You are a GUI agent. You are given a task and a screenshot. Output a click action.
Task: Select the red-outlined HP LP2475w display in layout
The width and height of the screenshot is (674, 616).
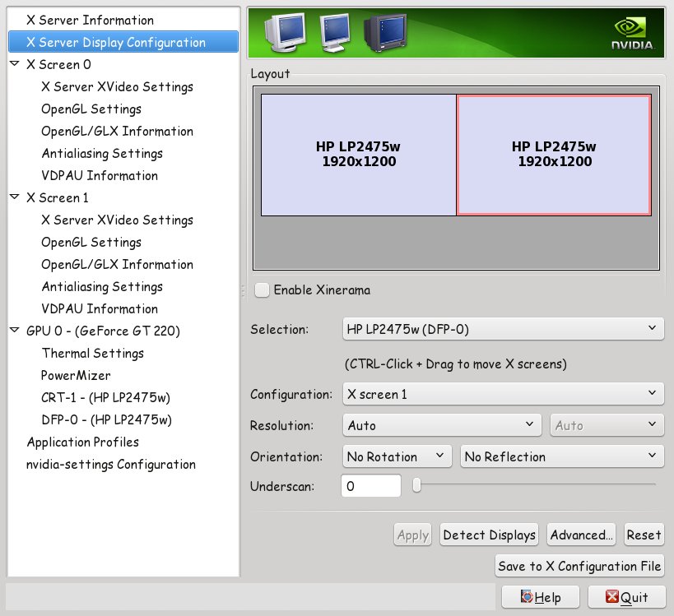point(554,155)
